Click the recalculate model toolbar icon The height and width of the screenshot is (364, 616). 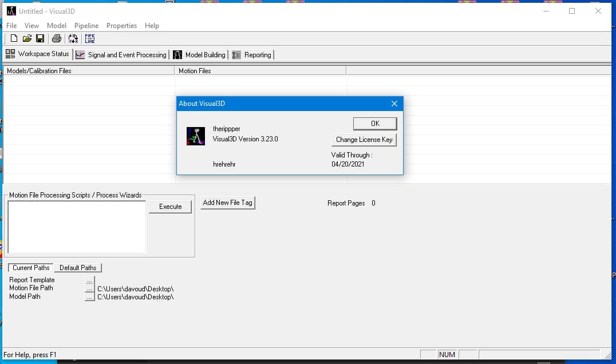pyautogui.click(x=73, y=38)
